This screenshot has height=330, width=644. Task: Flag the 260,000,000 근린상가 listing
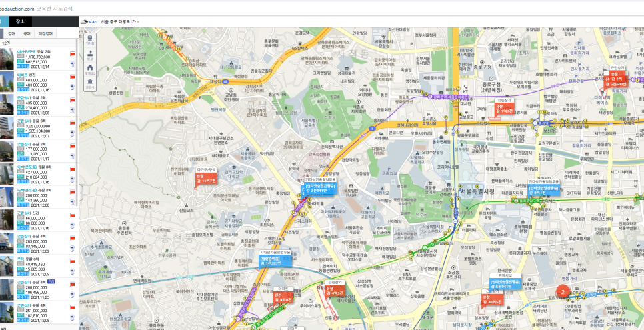(x=72, y=285)
